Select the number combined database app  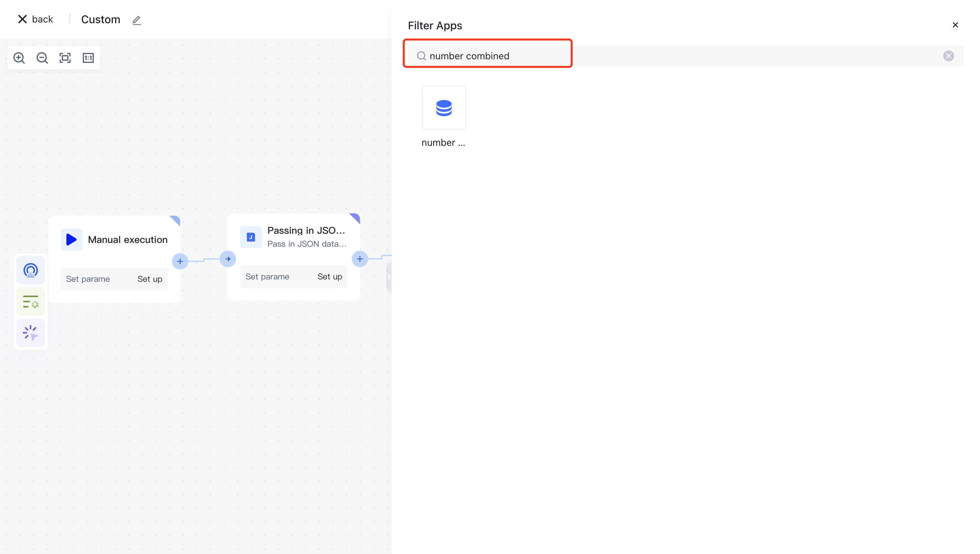point(444,108)
